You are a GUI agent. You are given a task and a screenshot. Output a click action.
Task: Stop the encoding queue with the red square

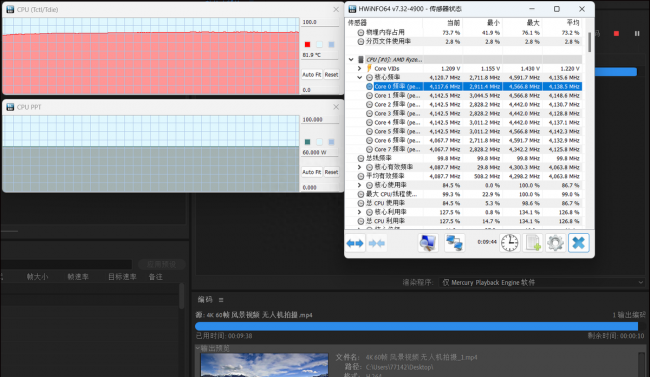(616, 33)
